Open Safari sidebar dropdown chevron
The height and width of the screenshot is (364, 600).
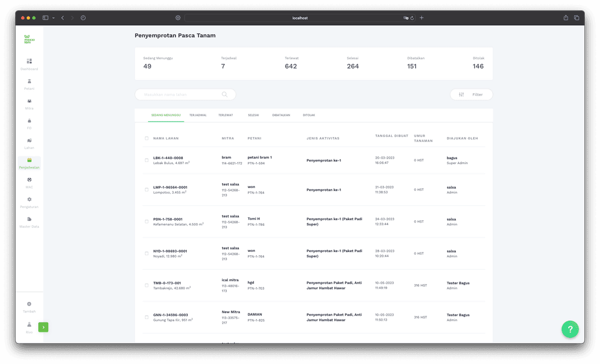(x=53, y=18)
